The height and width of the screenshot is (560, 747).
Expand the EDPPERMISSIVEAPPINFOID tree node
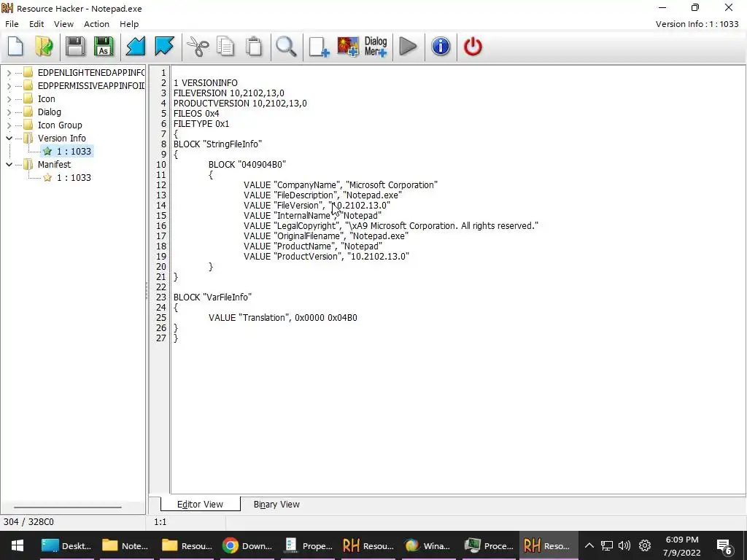[x=9, y=86]
